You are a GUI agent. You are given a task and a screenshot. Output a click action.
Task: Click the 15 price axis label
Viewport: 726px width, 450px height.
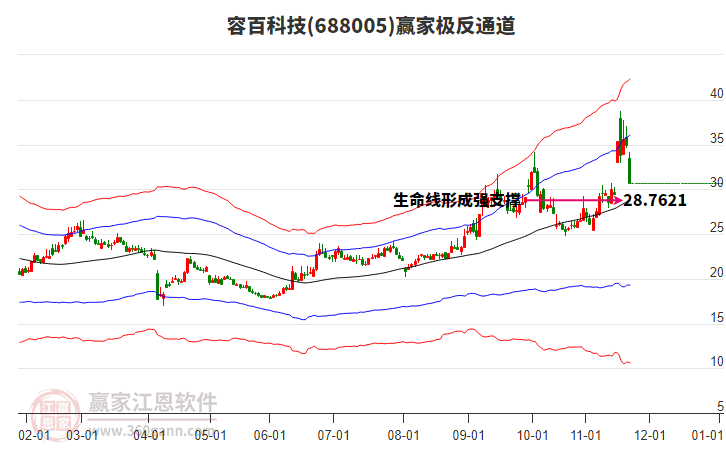[x=717, y=317]
